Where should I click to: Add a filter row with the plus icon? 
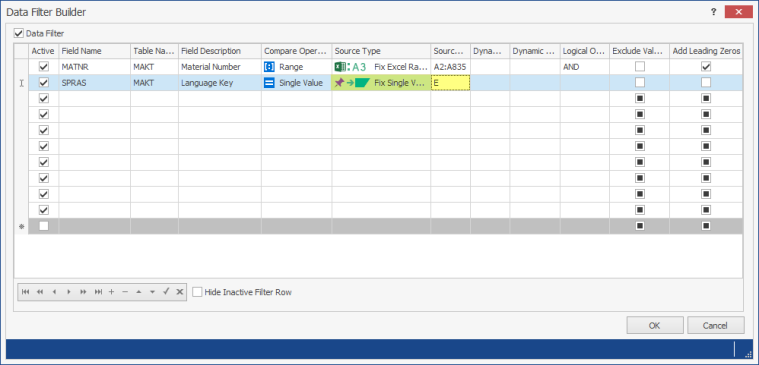coord(111,292)
